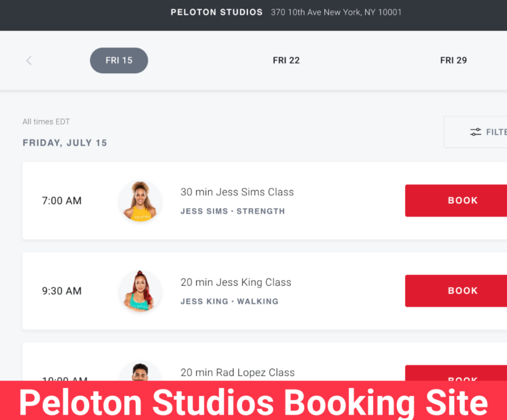
Task: Click the JESS SIMS · STRENGTH label
Action: 232,211
